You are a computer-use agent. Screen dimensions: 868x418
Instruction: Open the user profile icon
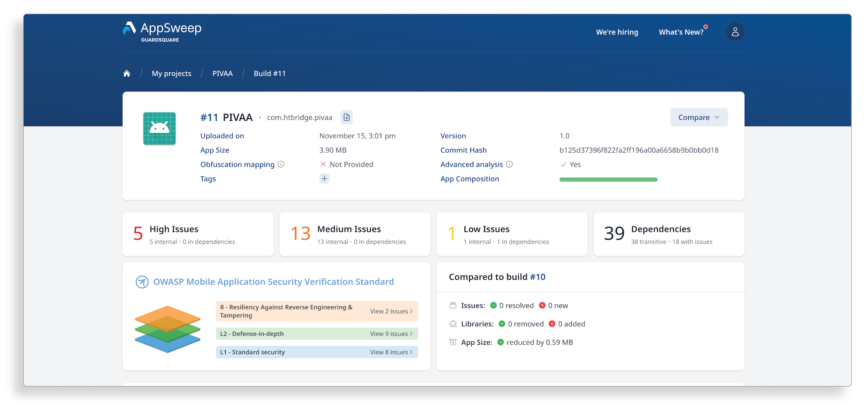[735, 32]
